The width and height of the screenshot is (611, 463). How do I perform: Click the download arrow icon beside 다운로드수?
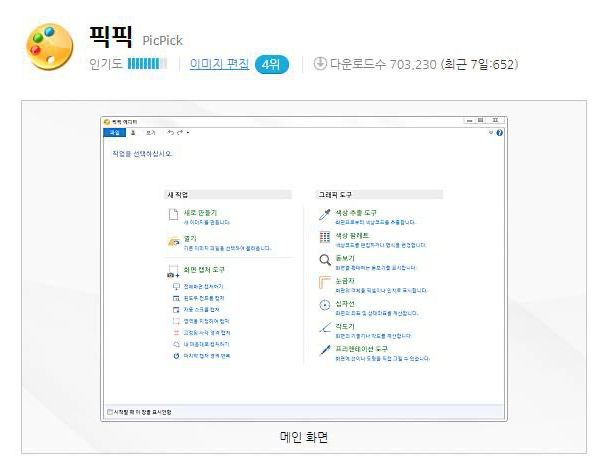click(x=320, y=64)
